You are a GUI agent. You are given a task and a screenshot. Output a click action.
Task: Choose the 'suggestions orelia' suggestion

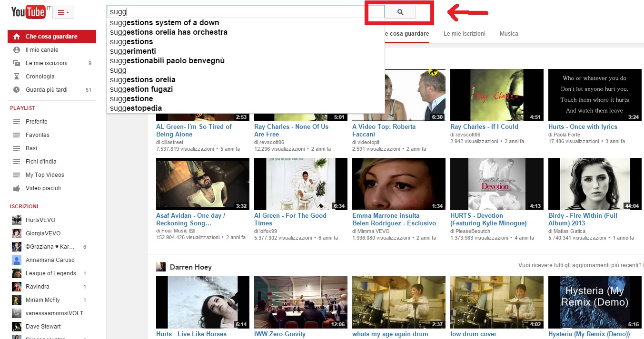click(246, 79)
